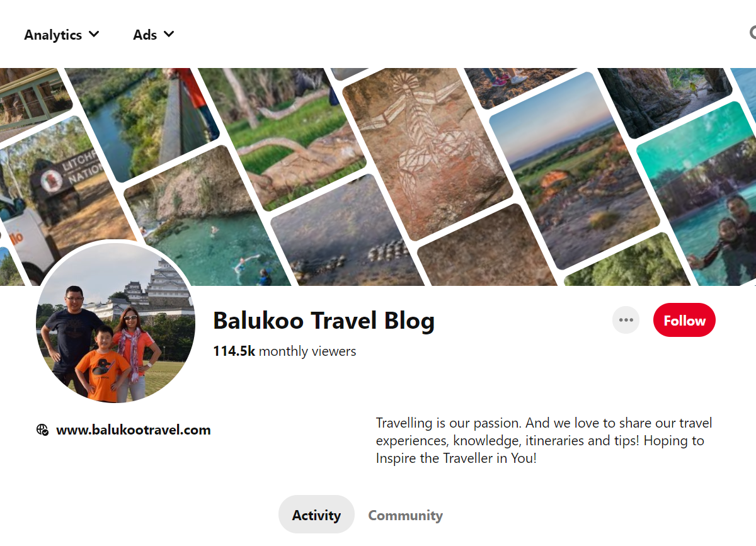Click the 114.5k monthly viewers text

[285, 351]
